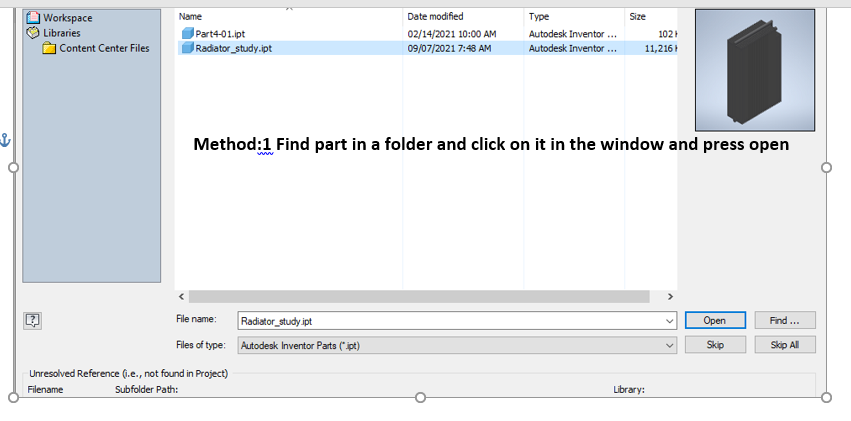The image size is (851, 421).
Task: Select the file Part4-01.ipt
Action: coord(220,34)
